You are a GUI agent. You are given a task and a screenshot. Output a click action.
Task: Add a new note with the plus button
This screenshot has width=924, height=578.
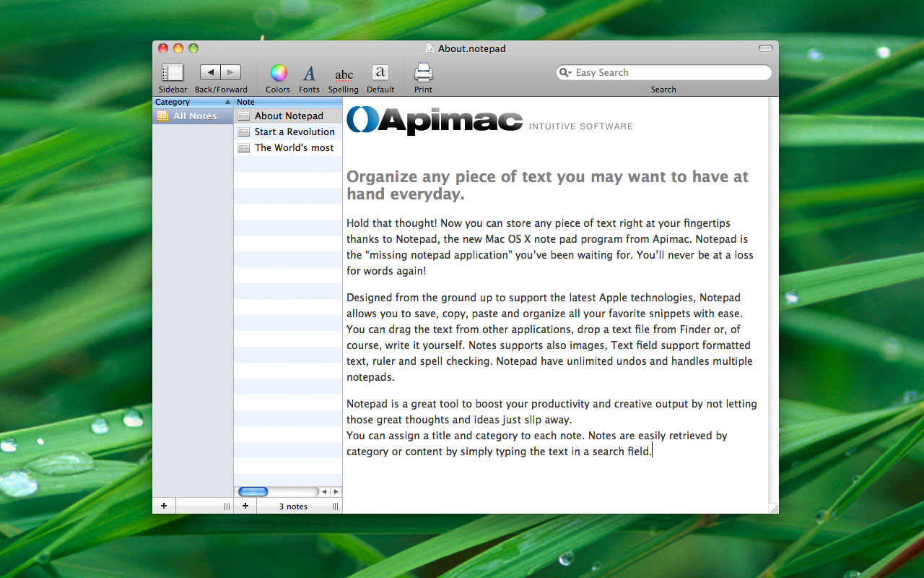pyautogui.click(x=245, y=506)
